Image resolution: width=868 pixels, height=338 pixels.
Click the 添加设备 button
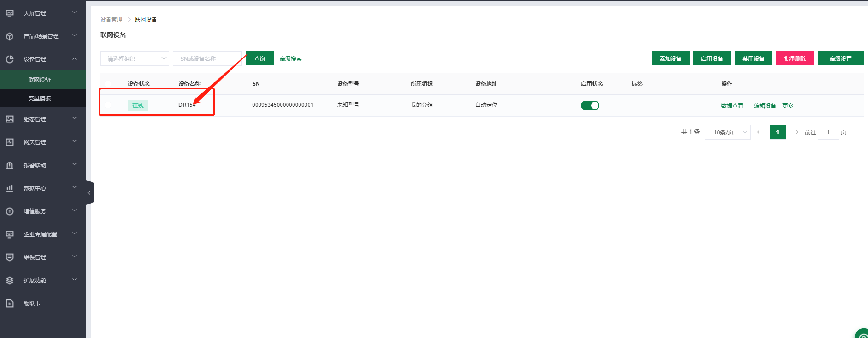point(671,58)
